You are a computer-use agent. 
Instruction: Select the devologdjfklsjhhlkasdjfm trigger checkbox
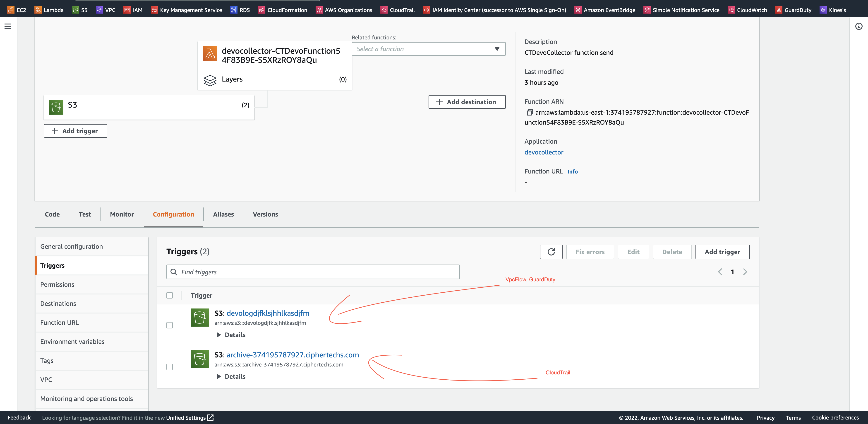tap(170, 325)
